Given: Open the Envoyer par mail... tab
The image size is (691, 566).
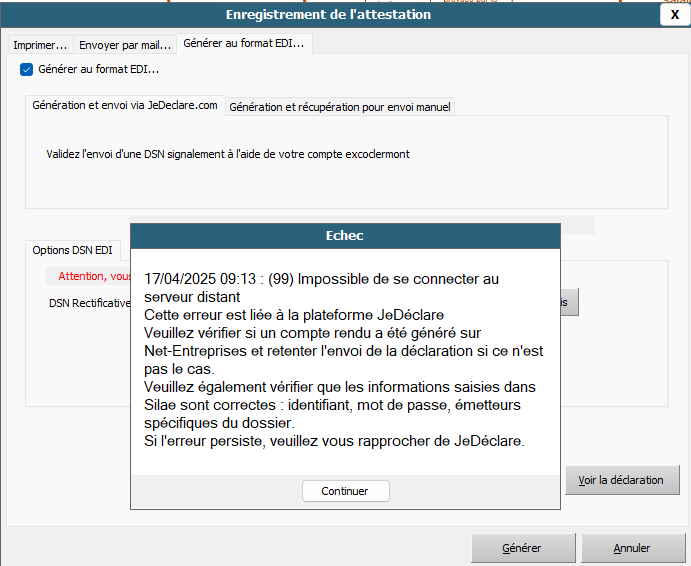Looking at the screenshot, I should tap(125, 45).
